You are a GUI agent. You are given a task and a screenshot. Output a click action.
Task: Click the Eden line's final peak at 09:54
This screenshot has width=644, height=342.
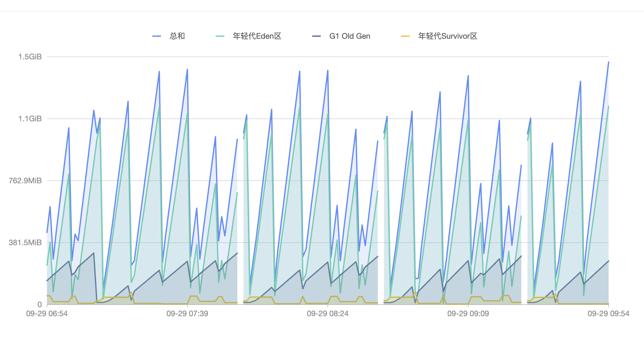pyautogui.click(x=608, y=106)
